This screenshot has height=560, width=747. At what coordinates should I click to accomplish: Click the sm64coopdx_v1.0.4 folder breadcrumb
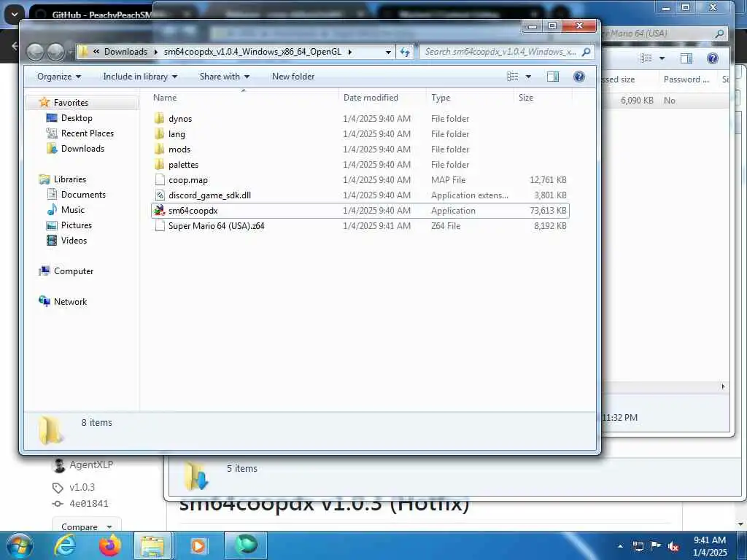tap(252, 52)
